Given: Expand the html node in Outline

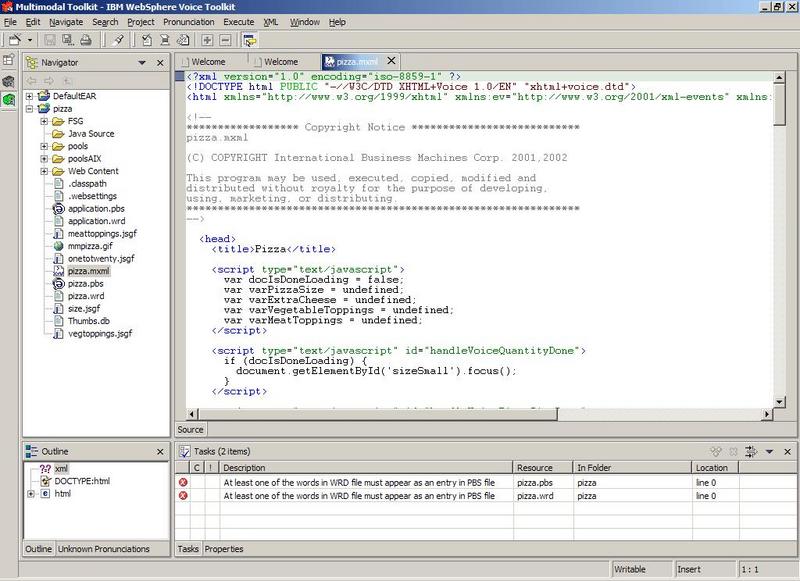Looking at the screenshot, I should coord(31,494).
